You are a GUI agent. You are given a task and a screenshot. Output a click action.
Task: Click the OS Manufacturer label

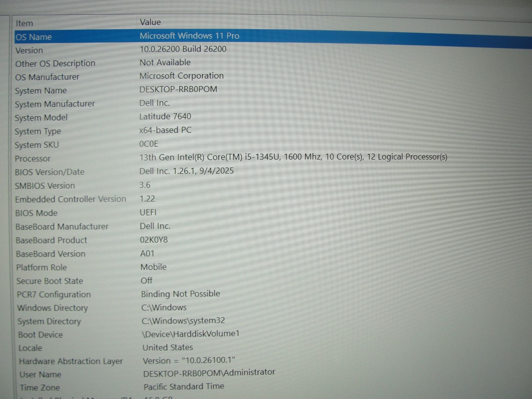click(x=47, y=77)
